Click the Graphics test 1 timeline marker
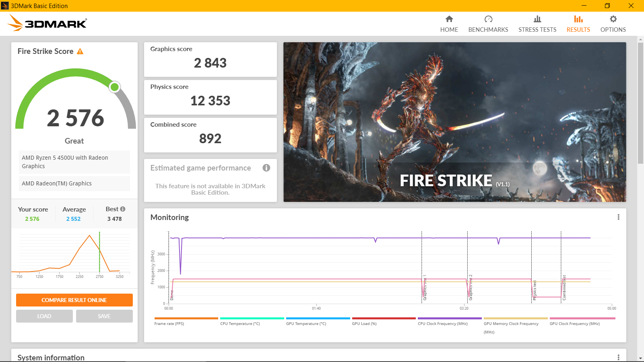644x362 pixels. pyautogui.click(x=425, y=288)
